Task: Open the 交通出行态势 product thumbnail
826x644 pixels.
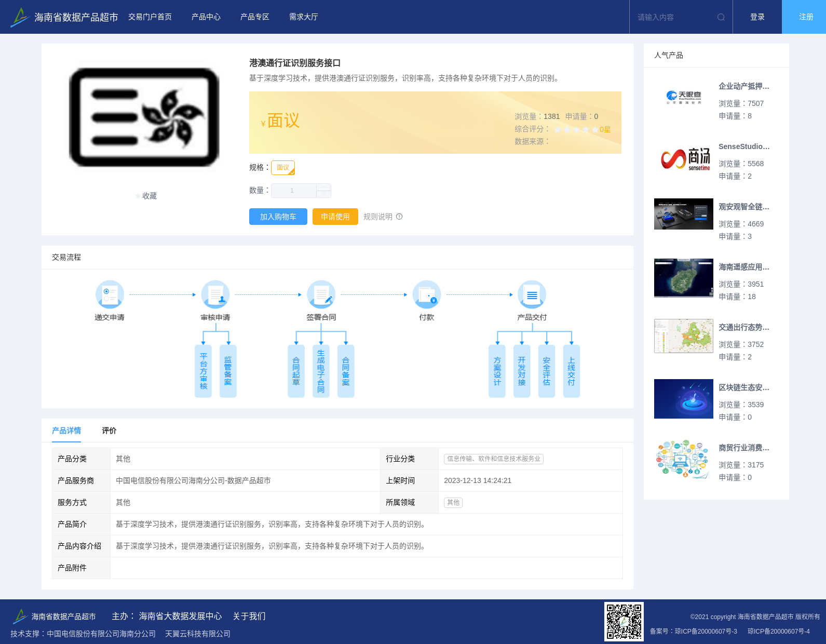Action: coord(684,336)
